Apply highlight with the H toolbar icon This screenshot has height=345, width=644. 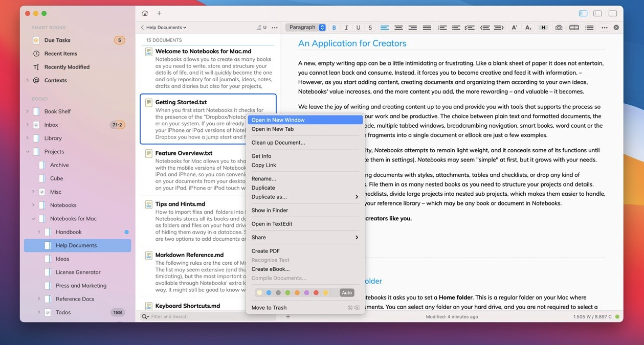point(543,27)
